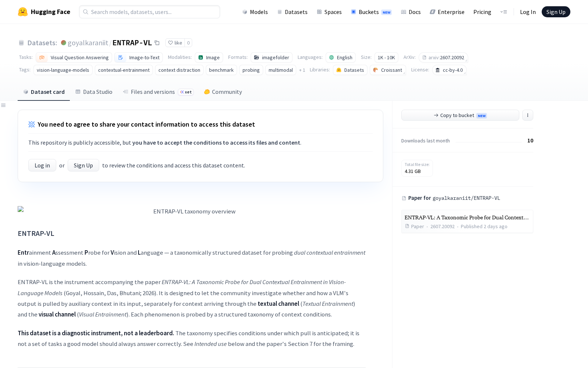588x368 pixels.
Task: Click Log in inside the access notice
Action: [42, 165]
